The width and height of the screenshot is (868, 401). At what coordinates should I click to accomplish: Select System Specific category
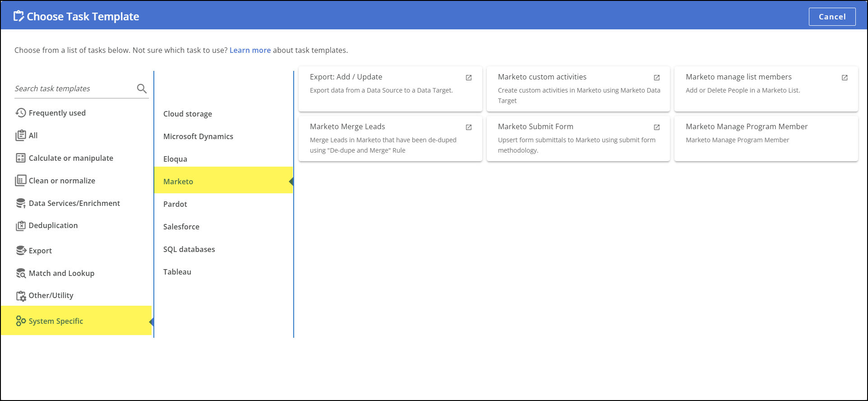pyautogui.click(x=77, y=321)
